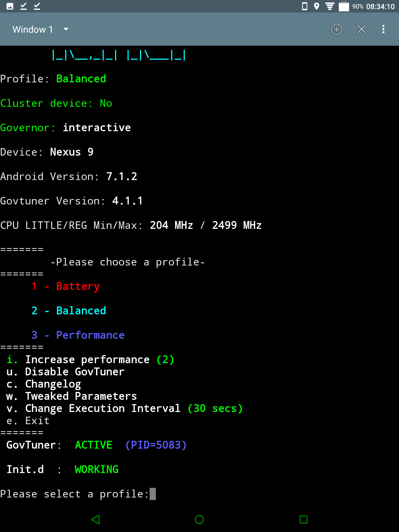
Task: Click the 'Window 1' title label
Action: (x=33, y=29)
